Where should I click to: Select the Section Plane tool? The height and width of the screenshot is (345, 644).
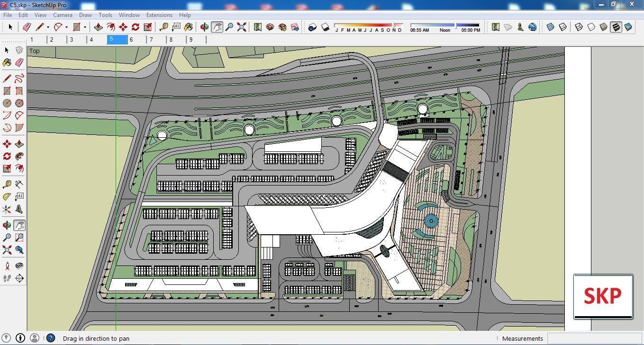tap(19, 278)
